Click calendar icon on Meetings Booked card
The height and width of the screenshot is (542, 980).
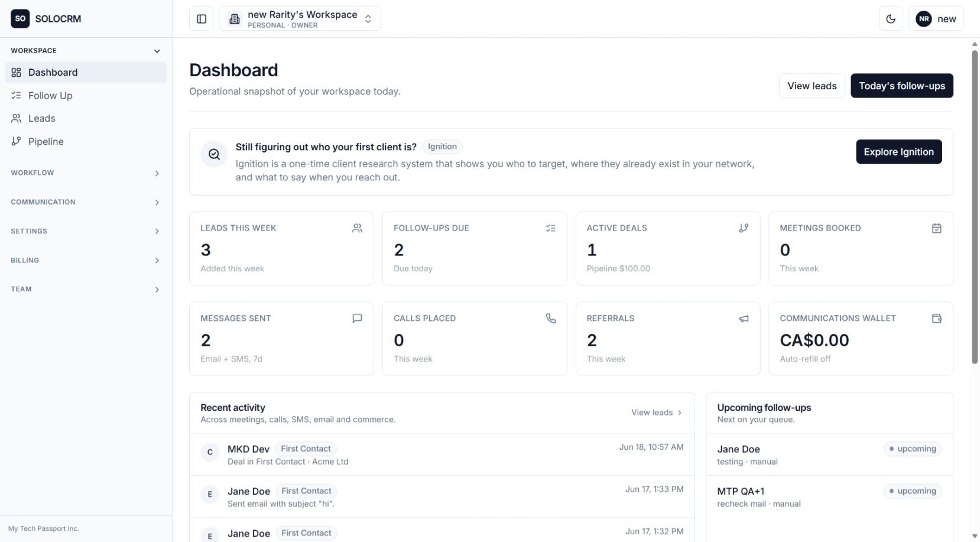click(x=937, y=228)
